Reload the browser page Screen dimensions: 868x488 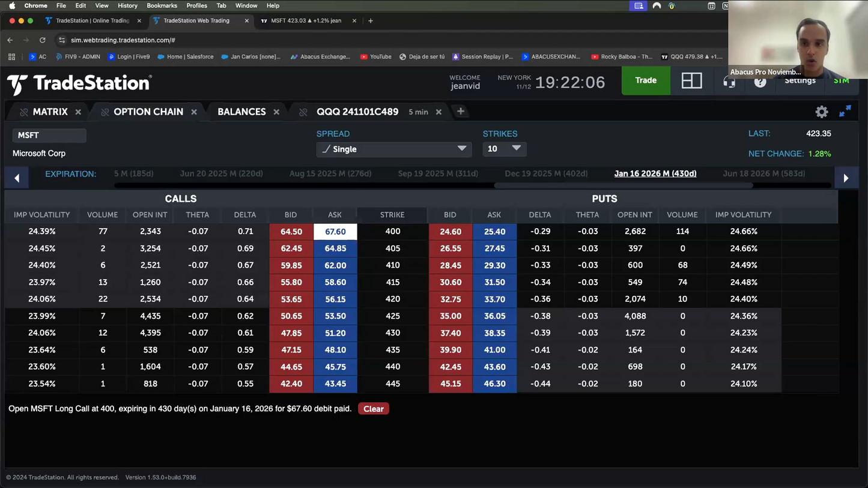click(42, 40)
